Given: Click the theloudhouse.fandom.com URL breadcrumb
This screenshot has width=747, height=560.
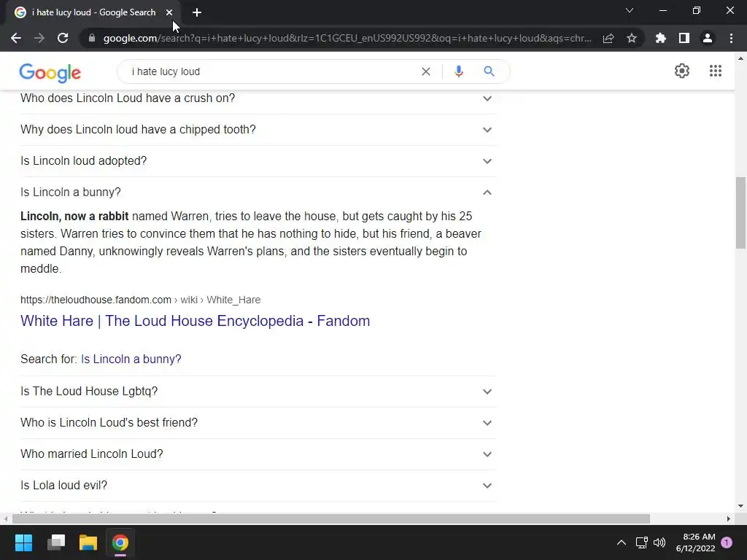Looking at the screenshot, I should 141,300.
